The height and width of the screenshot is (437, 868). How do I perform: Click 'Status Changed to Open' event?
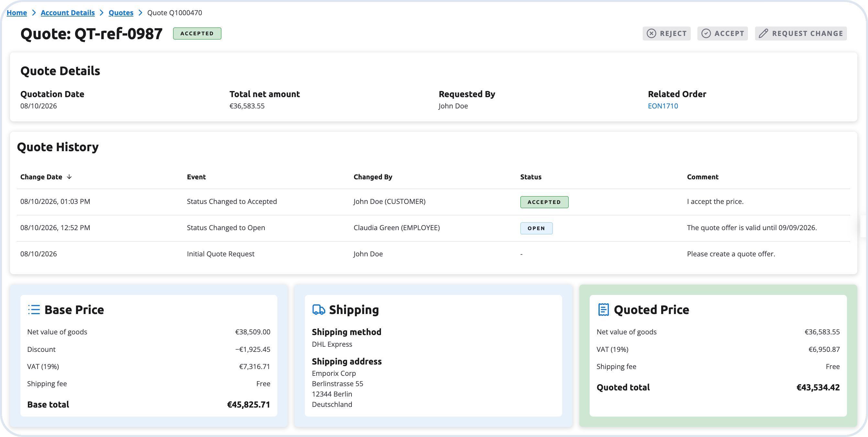click(226, 228)
